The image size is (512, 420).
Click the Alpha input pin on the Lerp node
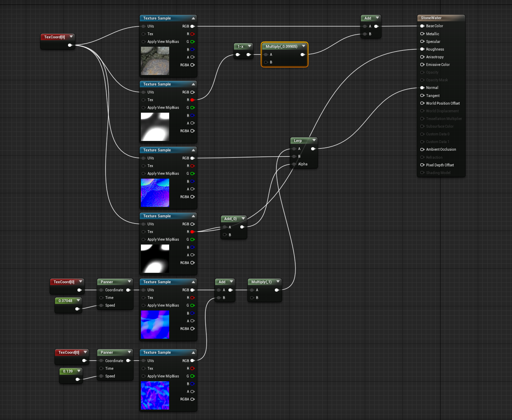point(294,164)
